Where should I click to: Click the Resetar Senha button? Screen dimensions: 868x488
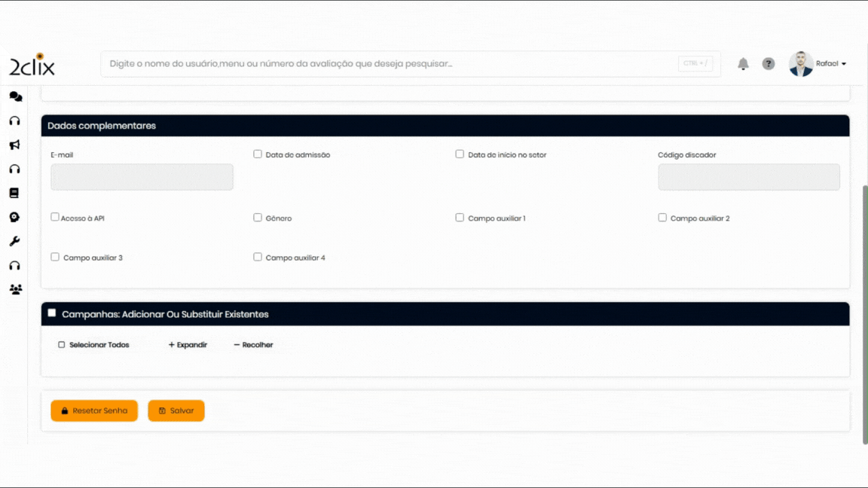[94, 410]
